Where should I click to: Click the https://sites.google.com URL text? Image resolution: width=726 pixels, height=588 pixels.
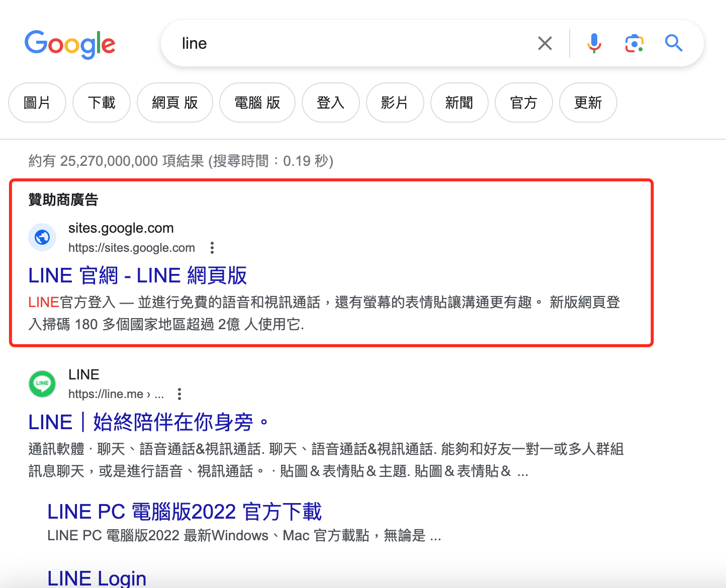point(132,248)
